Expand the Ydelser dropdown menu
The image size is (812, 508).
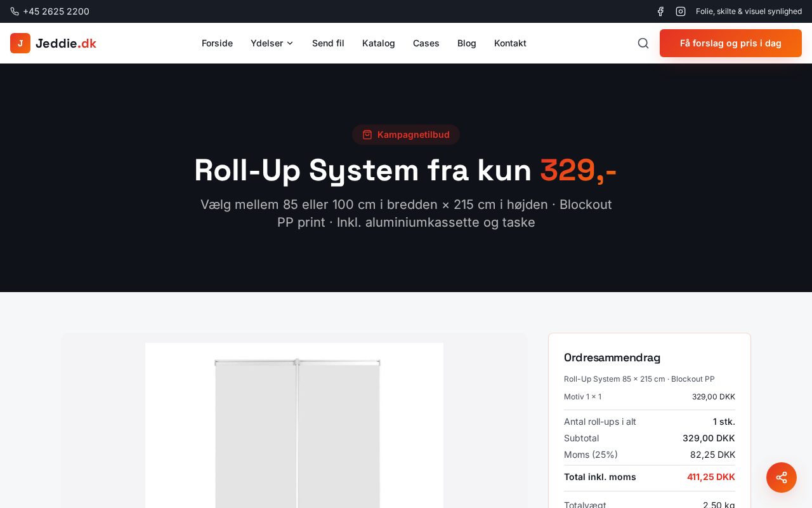(x=266, y=43)
